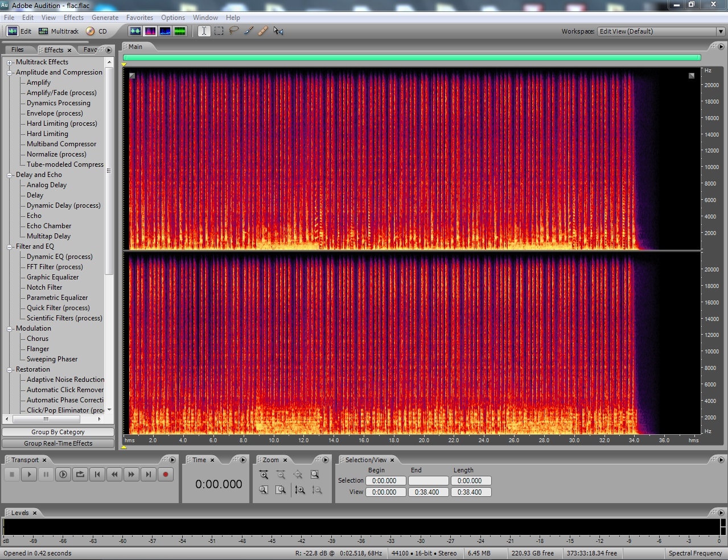
Task: Switch to Waveform display view
Action: (x=135, y=31)
